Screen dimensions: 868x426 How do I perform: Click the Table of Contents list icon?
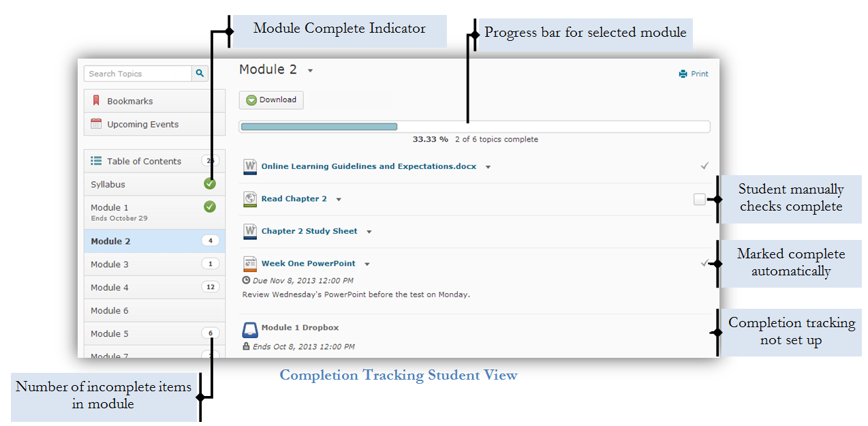96,162
